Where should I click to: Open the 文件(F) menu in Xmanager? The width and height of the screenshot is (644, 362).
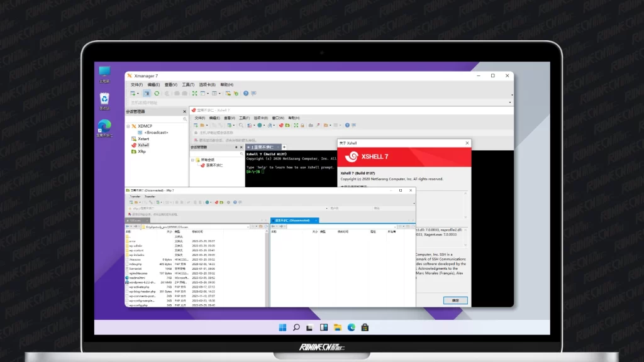click(x=136, y=85)
